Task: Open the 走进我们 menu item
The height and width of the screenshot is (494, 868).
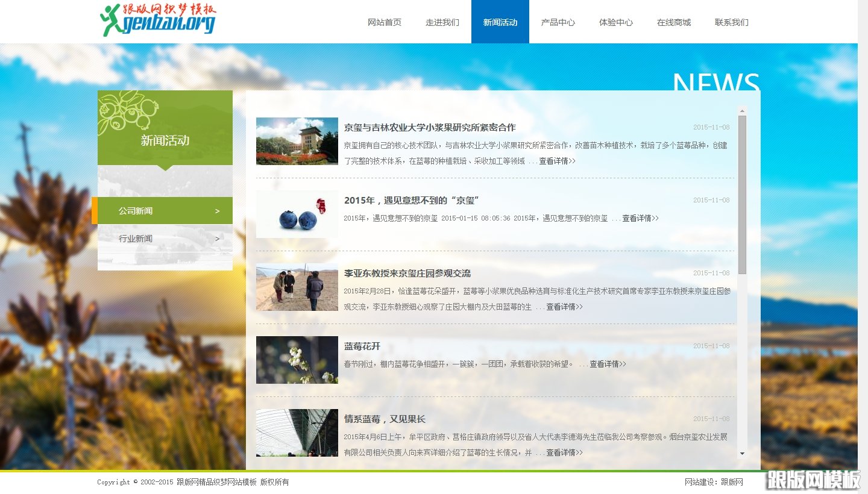Action: point(442,22)
